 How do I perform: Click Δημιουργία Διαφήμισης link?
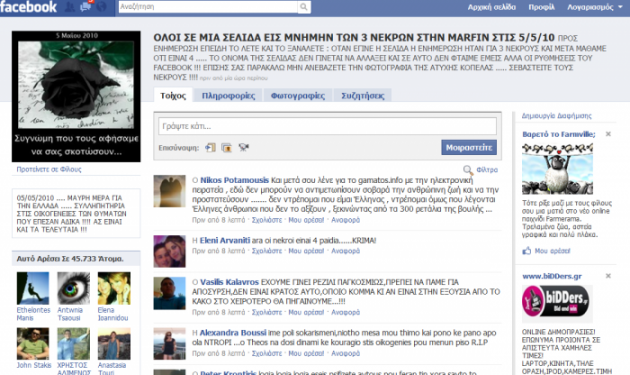tap(556, 116)
